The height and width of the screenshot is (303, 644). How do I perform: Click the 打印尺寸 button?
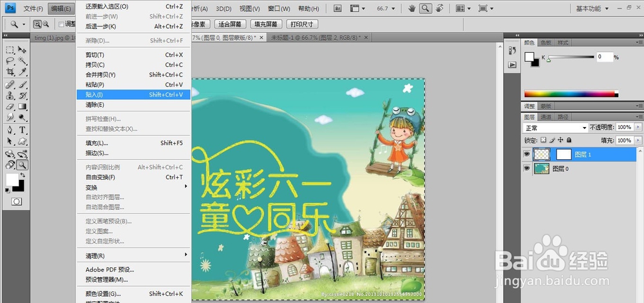(x=302, y=24)
